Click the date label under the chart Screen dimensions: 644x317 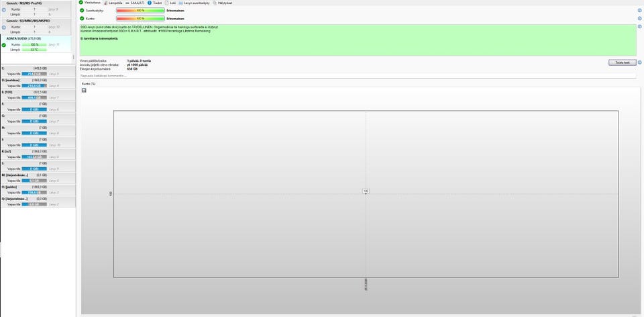click(366, 285)
